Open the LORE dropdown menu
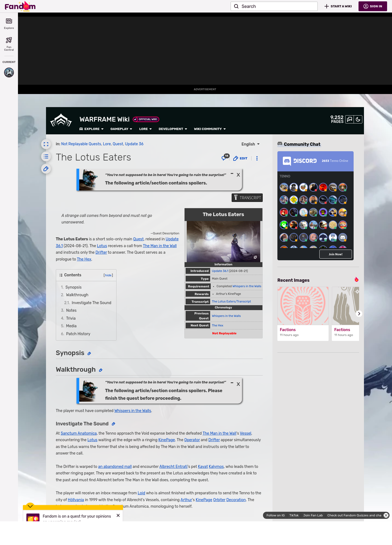This screenshot has width=392, height=545. coord(145,129)
